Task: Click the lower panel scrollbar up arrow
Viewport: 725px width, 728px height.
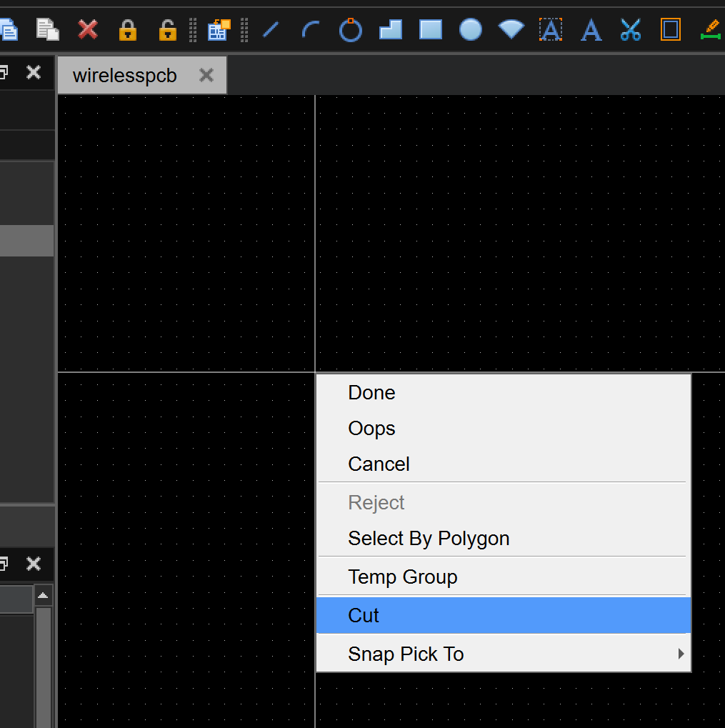Action: pyautogui.click(x=44, y=595)
